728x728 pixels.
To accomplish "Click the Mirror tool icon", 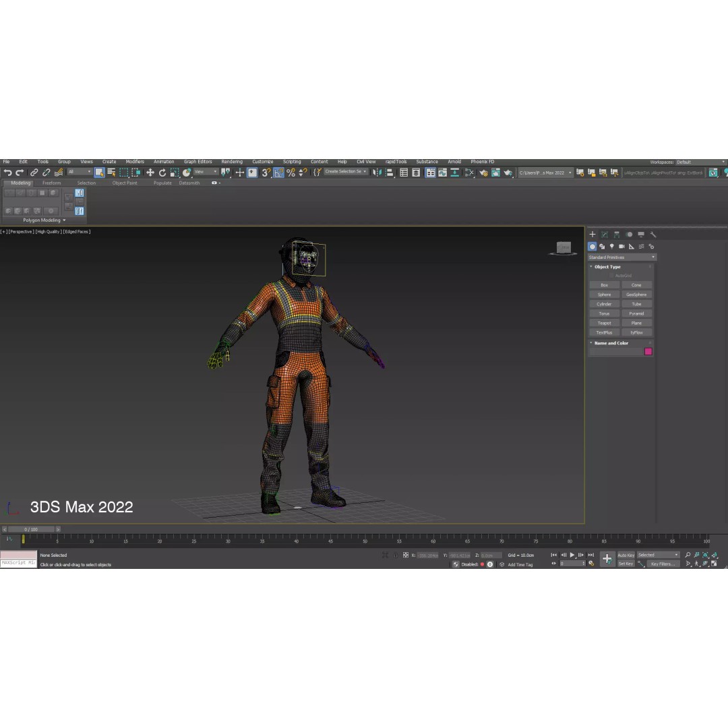I will (x=377, y=173).
